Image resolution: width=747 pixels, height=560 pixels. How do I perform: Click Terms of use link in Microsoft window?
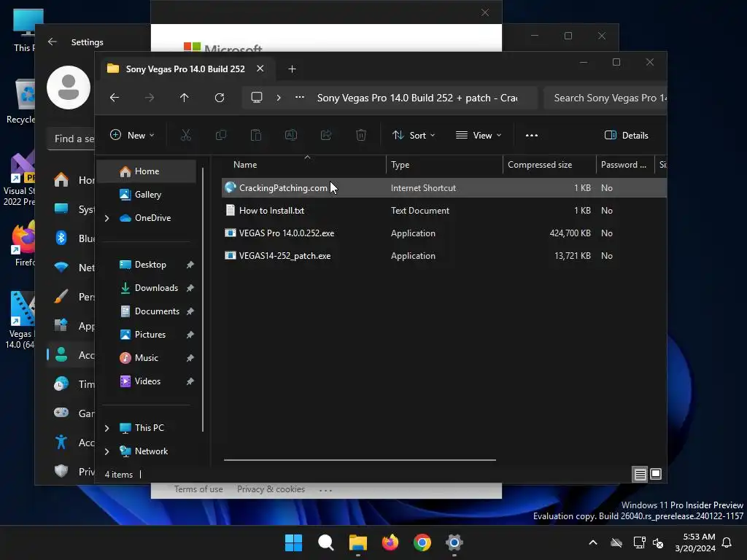click(198, 489)
